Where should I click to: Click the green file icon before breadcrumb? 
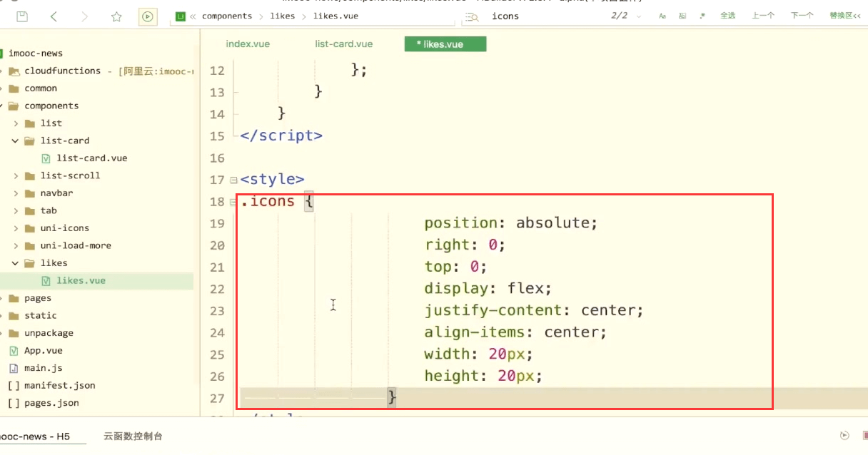(181, 16)
